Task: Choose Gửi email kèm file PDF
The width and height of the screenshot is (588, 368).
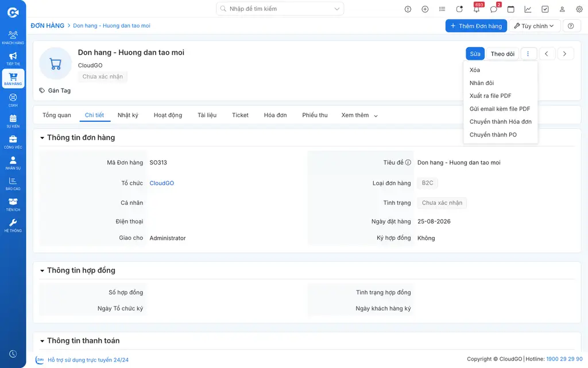Action: 500,109
